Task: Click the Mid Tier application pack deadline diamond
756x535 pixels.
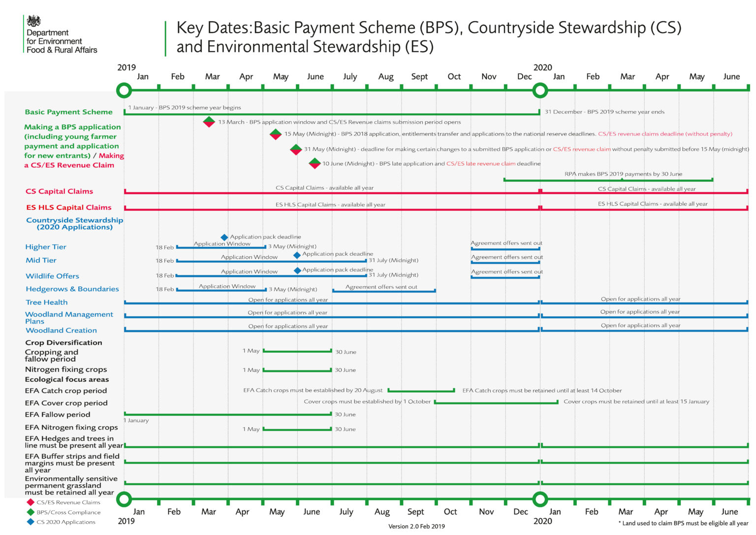Action: pos(297,255)
